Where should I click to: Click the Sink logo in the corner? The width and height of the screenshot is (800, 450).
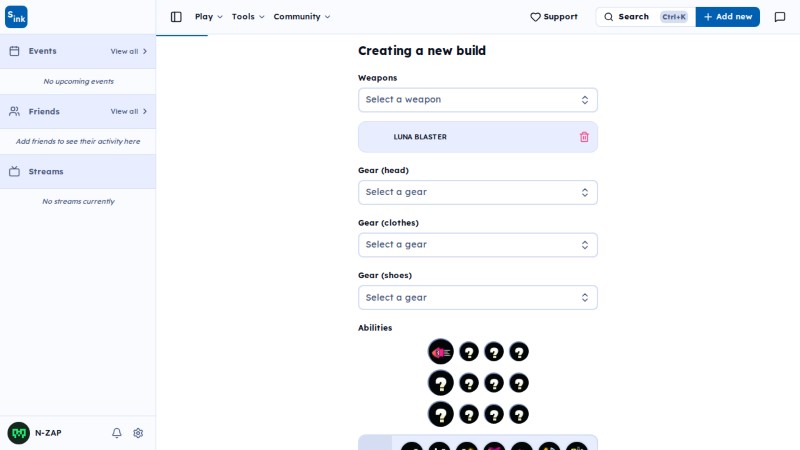tap(16, 17)
